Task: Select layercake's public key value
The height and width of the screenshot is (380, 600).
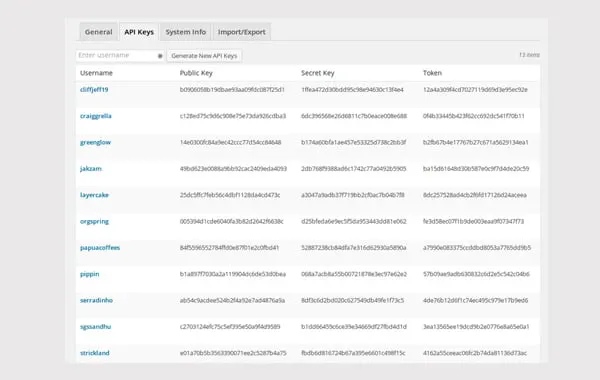Action: click(x=230, y=195)
